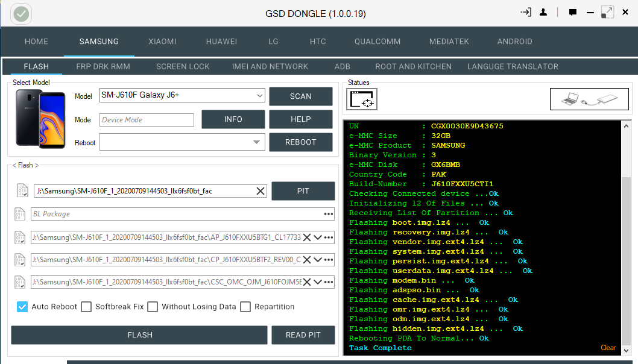This screenshot has width=638, height=364.
Task: Select the FLASH sub-tab
Action: pyautogui.click(x=36, y=67)
